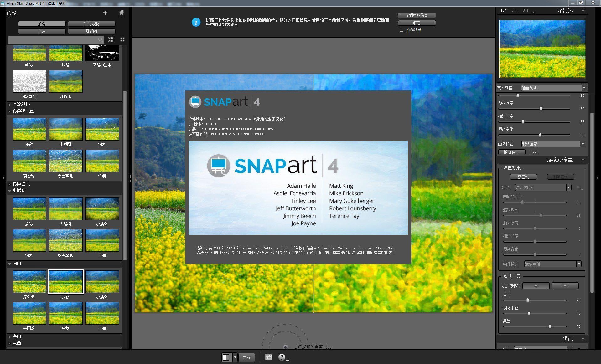Viewport: 601px width, 364px height.
Task: Switch to the 我的最爱 presets tab
Action: coord(92,23)
